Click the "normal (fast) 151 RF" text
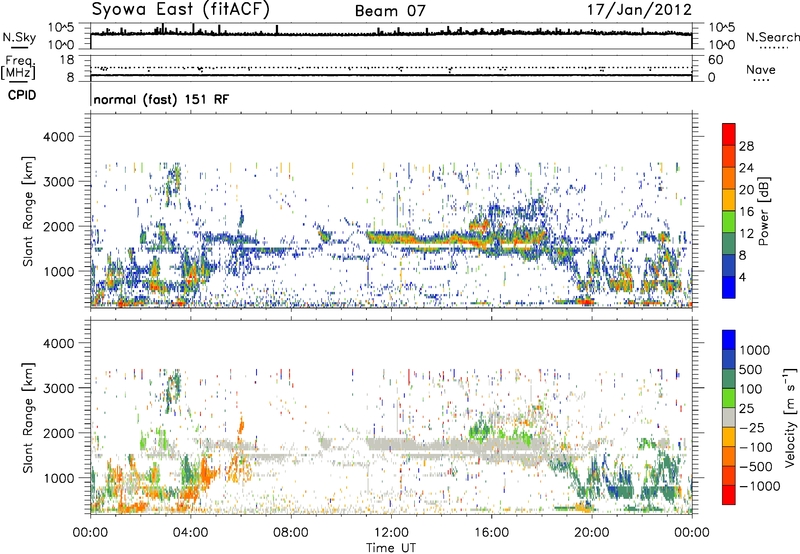 [161, 99]
